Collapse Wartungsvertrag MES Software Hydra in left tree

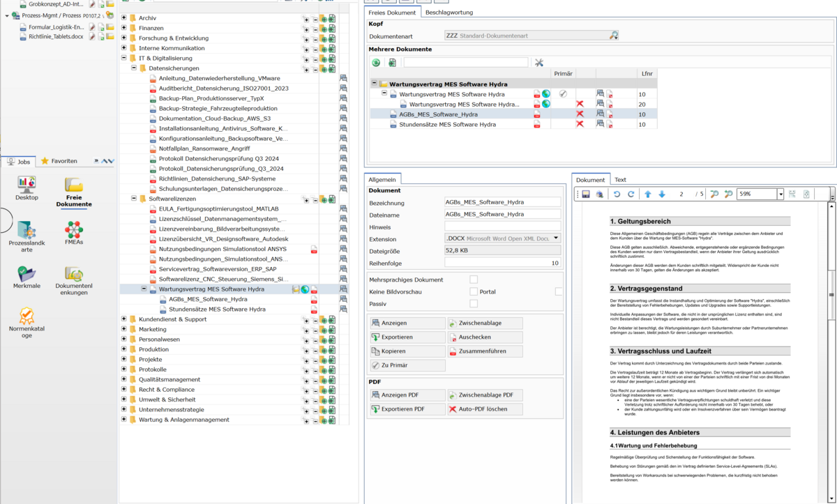(x=144, y=289)
